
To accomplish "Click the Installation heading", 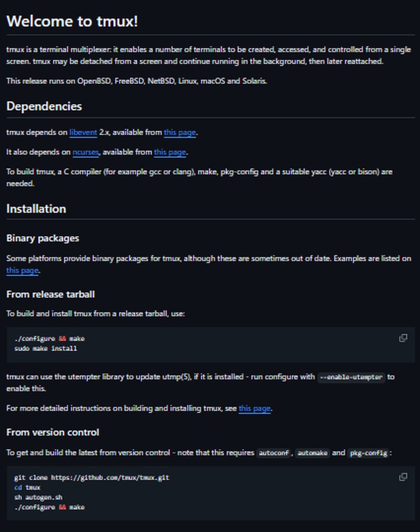I will click(36, 209).
